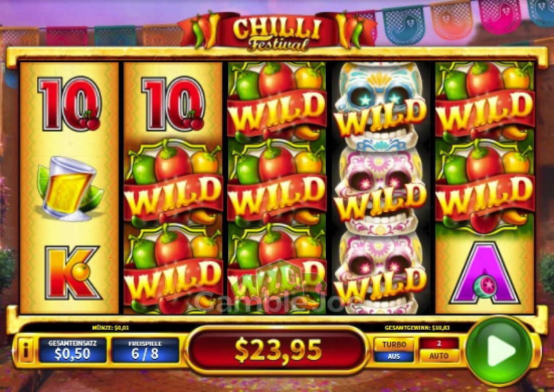Click the blue-eyed skull wild symbol

pyautogui.click(x=380, y=105)
